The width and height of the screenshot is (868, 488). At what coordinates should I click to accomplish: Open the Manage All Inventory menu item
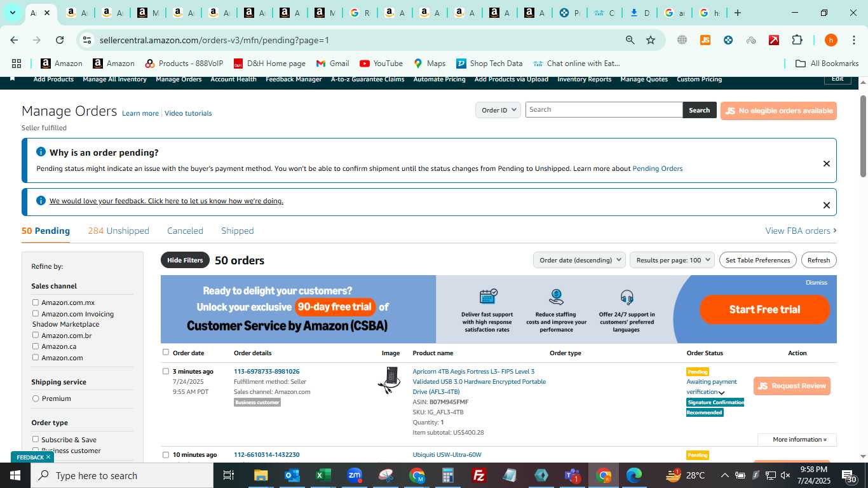pyautogui.click(x=114, y=79)
